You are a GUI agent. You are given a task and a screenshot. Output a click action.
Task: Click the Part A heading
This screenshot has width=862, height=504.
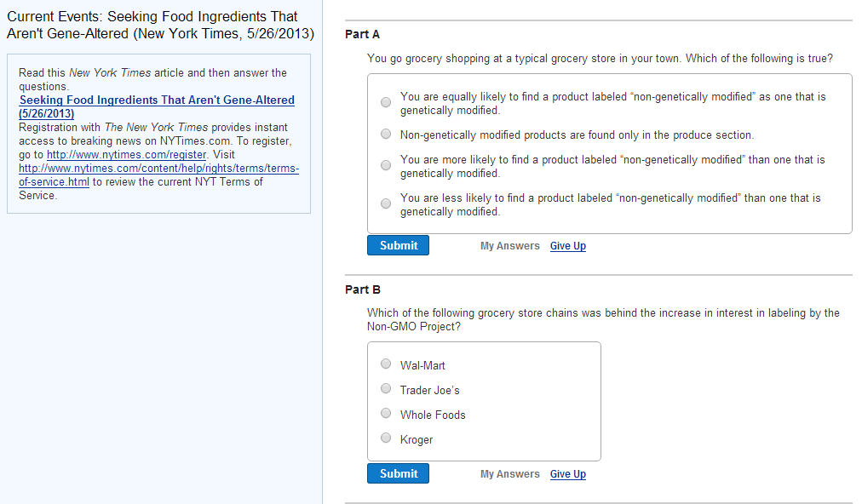363,34
